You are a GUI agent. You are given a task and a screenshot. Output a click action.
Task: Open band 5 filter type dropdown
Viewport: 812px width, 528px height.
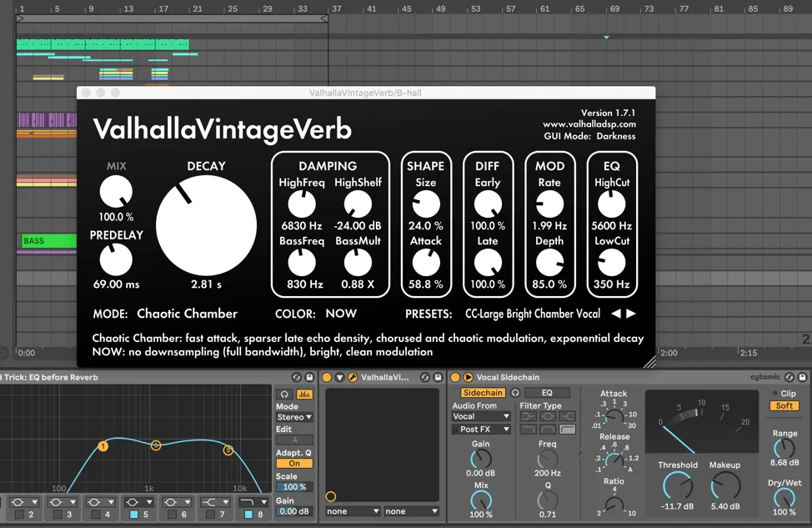pos(138,502)
